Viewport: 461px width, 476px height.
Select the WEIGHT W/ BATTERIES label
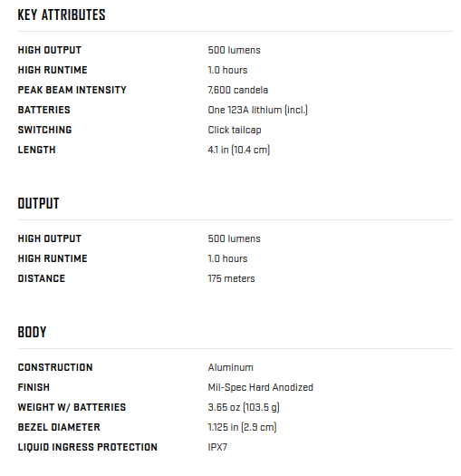point(72,407)
